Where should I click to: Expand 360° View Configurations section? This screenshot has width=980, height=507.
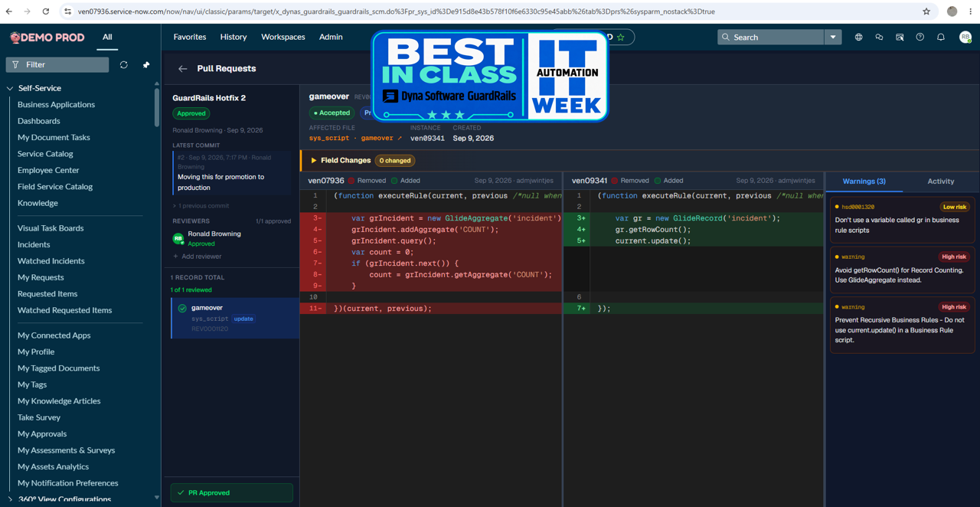pyautogui.click(x=10, y=499)
